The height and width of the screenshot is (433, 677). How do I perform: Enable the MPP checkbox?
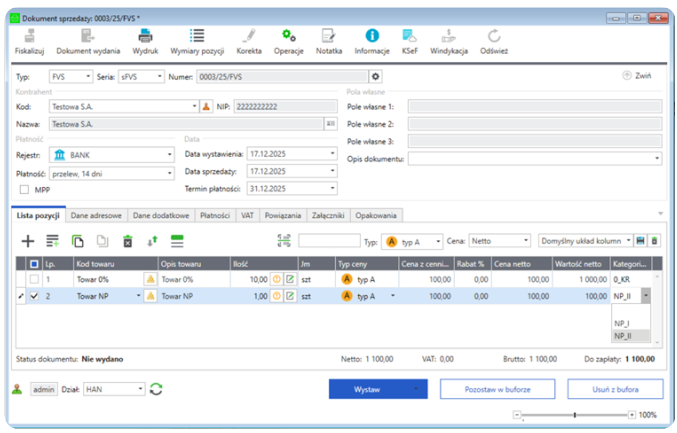point(26,188)
